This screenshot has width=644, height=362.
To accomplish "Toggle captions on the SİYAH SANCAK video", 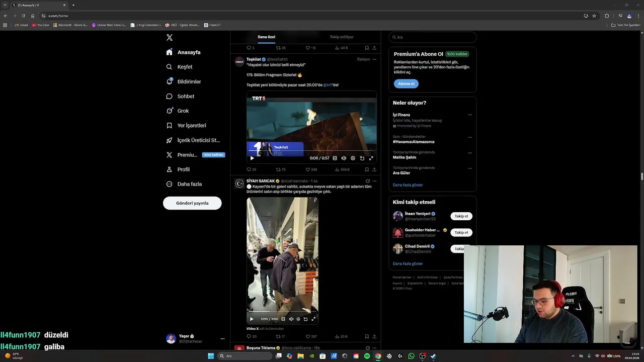I will (x=283, y=319).
